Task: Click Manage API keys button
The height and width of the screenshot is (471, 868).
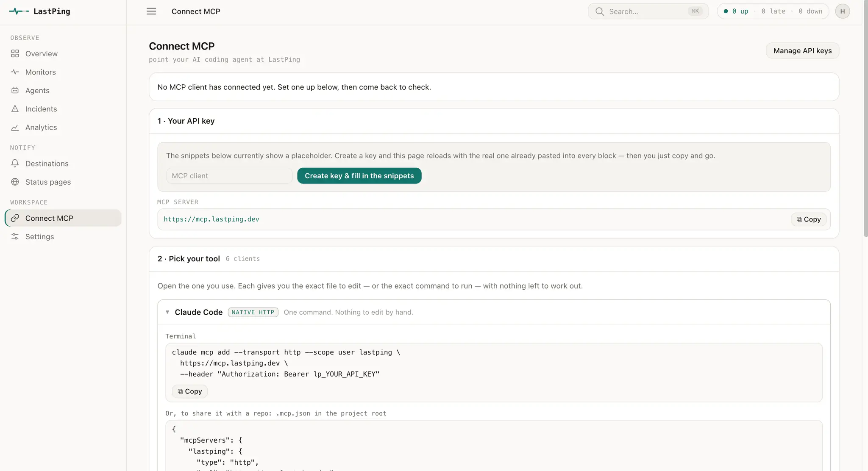Action: point(802,50)
